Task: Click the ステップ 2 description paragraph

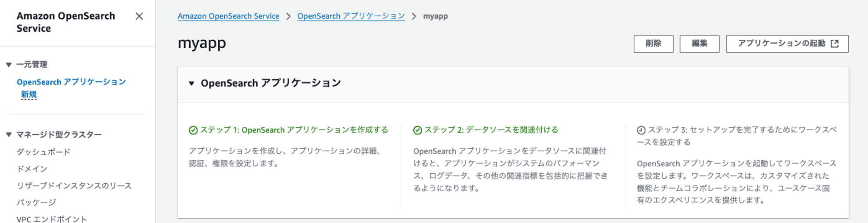Action: click(510, 170)
